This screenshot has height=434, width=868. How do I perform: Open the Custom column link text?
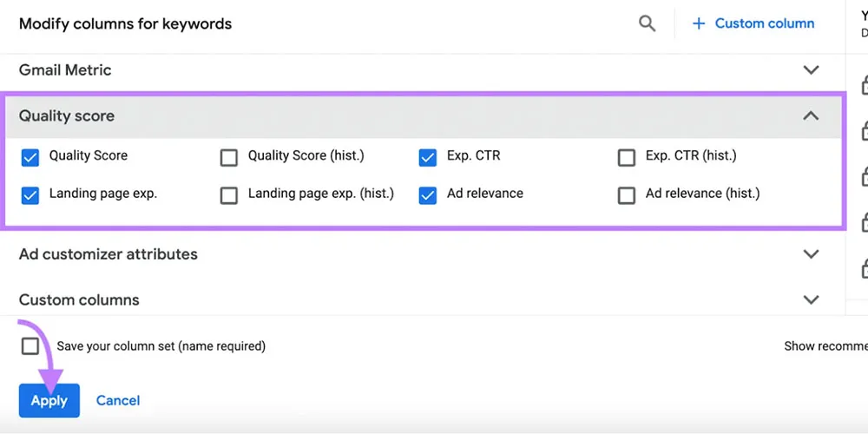point(764,23)
